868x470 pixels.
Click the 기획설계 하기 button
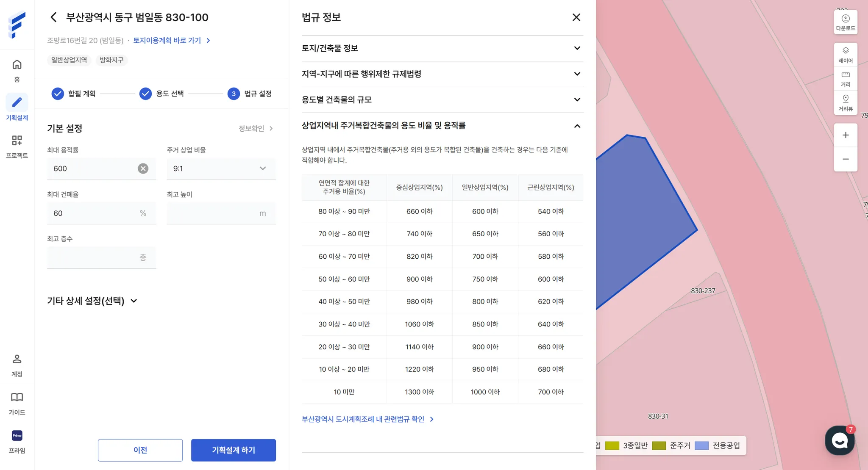click(x=233, y=450)
